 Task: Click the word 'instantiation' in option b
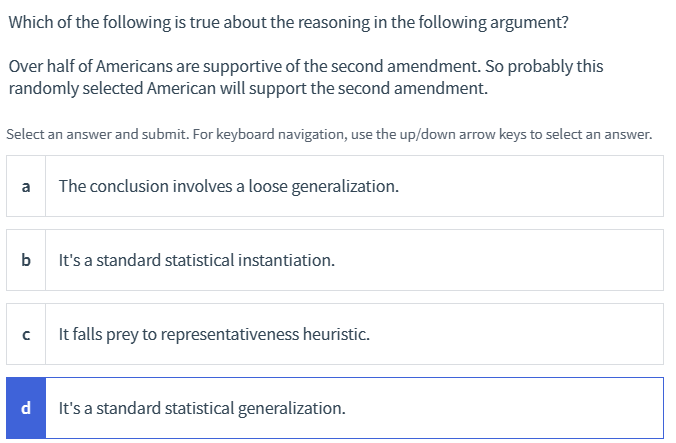[291, 260]
